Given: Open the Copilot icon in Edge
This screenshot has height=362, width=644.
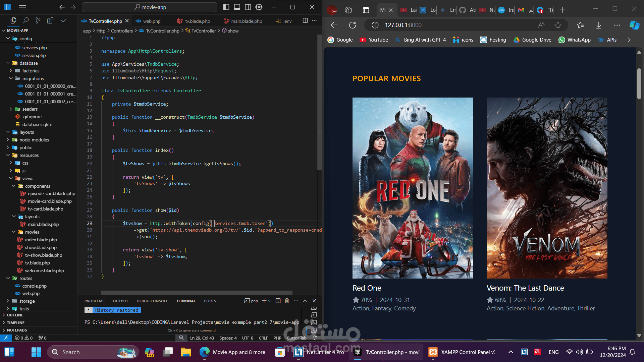Looking at the screenshot, I should tap(634, 25).
